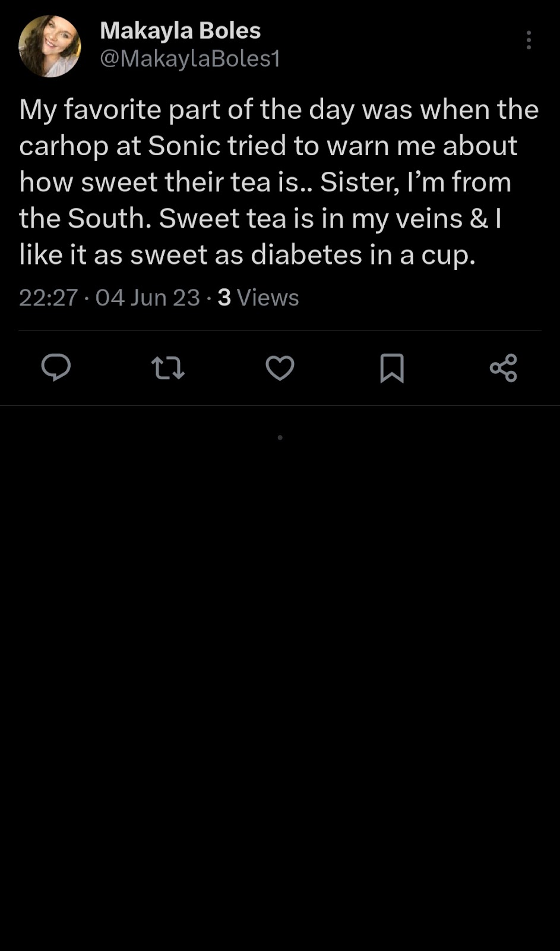Click the 22:27 timestamp
The image size is (560, 951).
(x=48, y=297)
